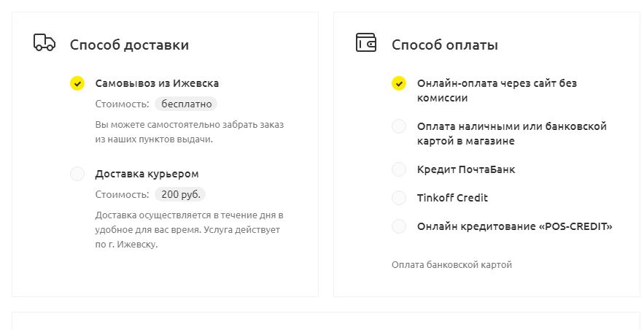Click the Tinkoff Credit option text
The height and width of the screenshot is (330, 644).
[x=453, y=198]
